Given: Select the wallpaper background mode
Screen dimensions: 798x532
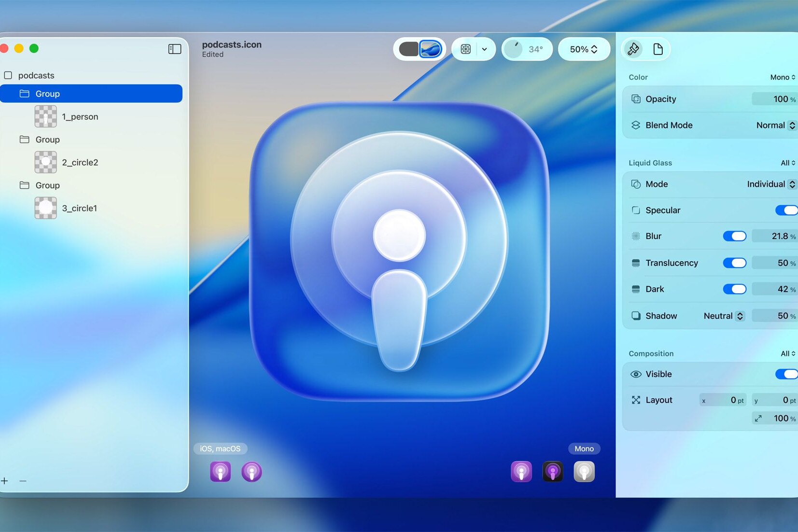Looking at the screenshot, I should coord(431,49).
